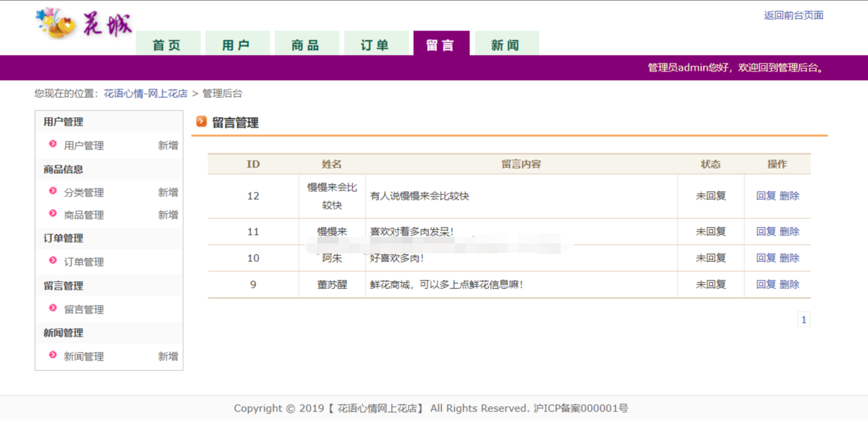Click the 花城 site logo
The width and height of the screenshot is (868, 424).
(x=84, y=24)
